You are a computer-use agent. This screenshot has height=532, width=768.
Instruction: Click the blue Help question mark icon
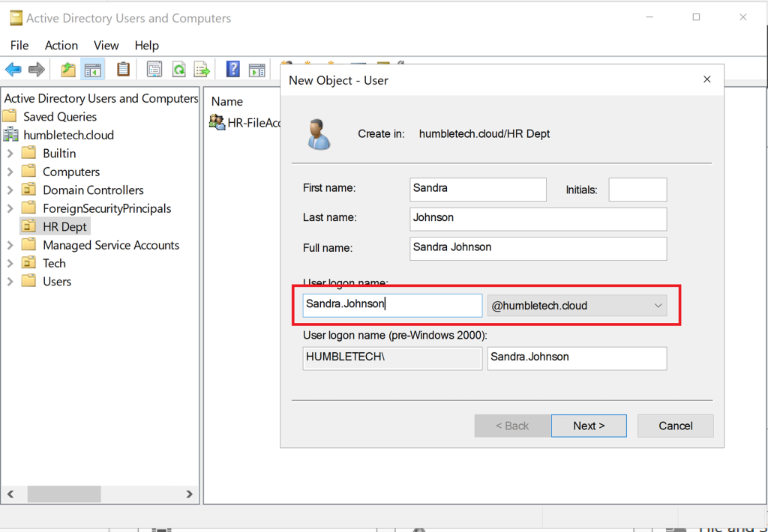coord(233,70)
